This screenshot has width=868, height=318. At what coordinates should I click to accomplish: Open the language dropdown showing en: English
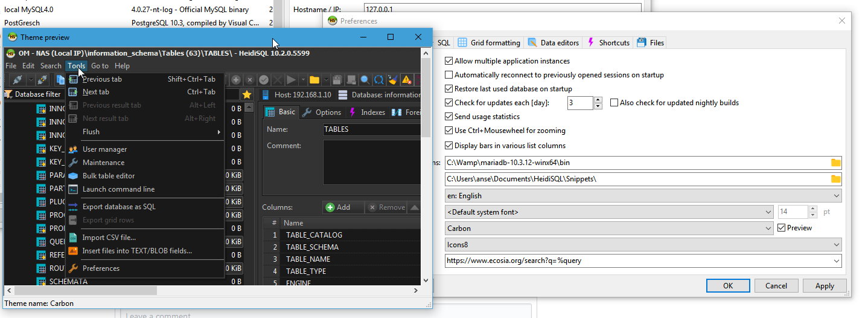643,196
